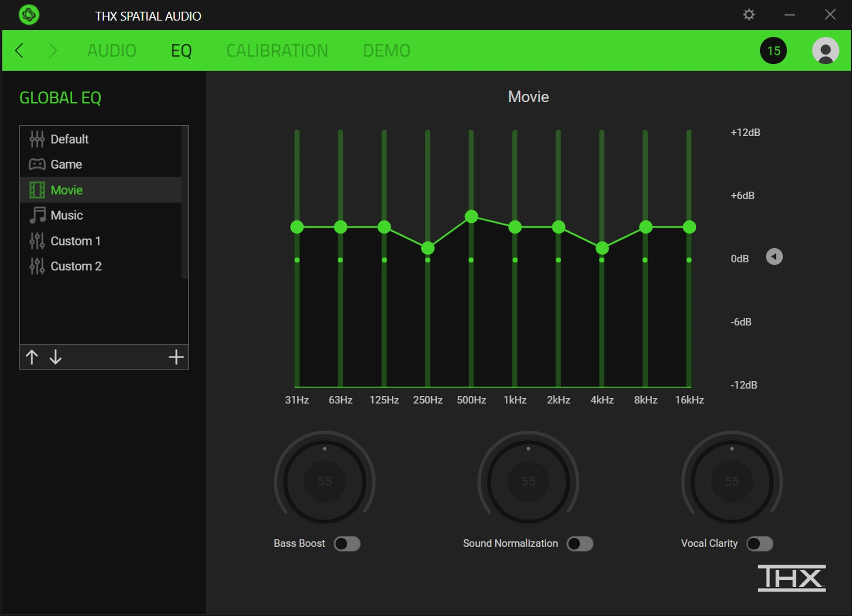Open settings with the gear icon
The image size is (852, 616).
[x=749, y=15]
